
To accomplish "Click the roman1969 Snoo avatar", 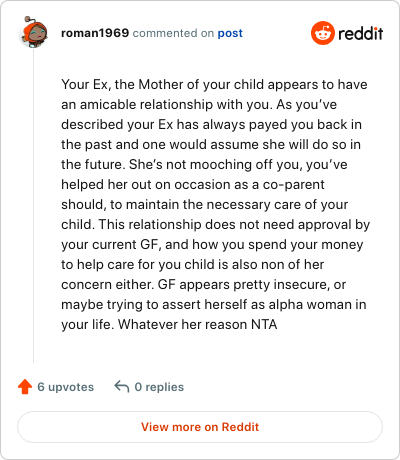I will coord(34,33).
